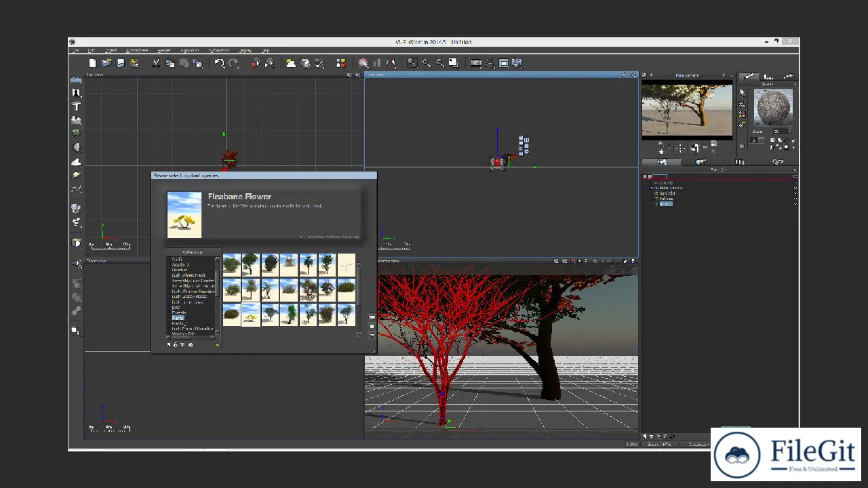Save scene using the floppy disk icon

[121, 63]
